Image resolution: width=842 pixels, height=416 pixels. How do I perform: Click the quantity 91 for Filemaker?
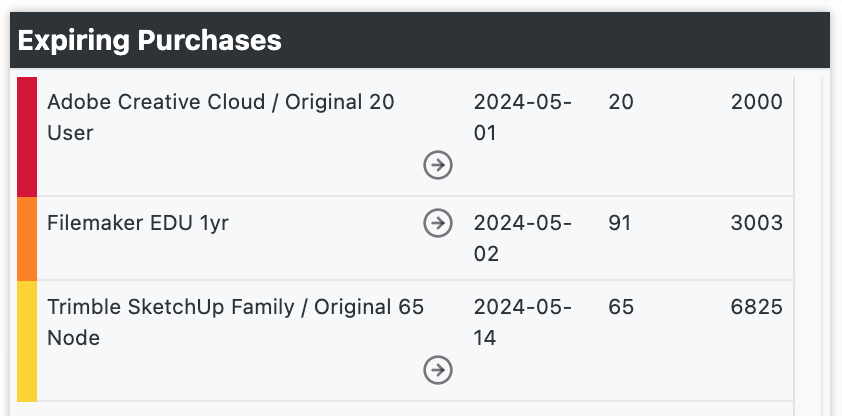[620, 223]
